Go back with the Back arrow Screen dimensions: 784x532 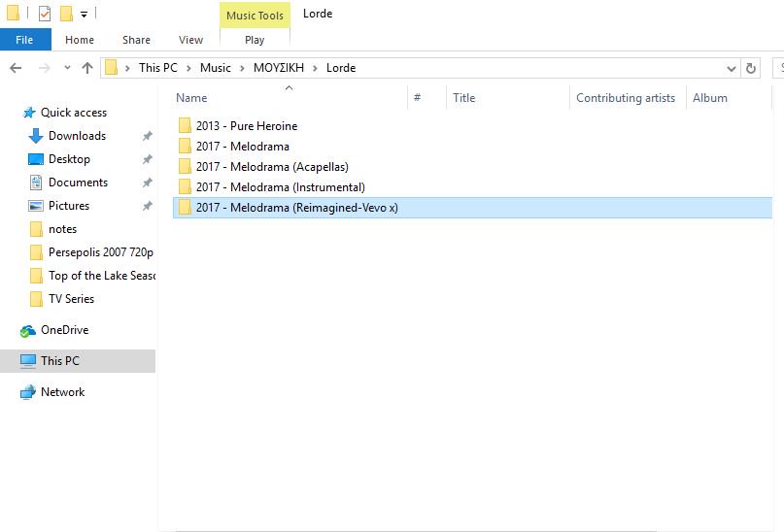(16, 68)
